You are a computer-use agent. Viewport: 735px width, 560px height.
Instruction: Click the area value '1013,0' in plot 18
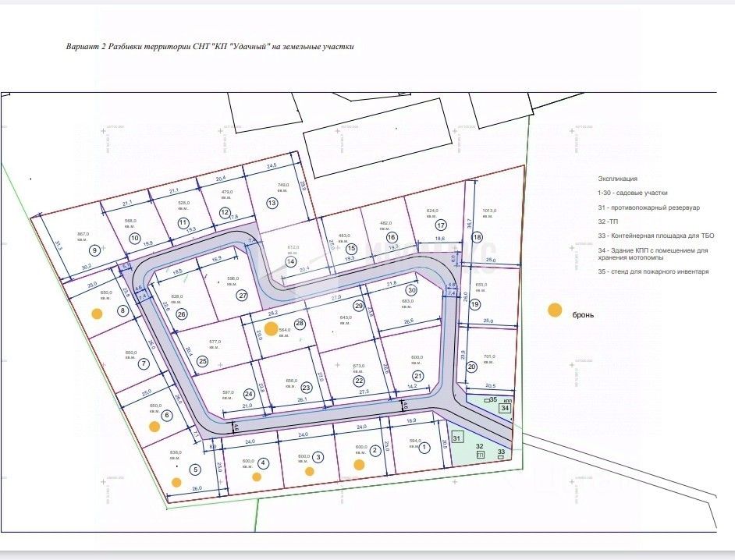coord(490,211)
